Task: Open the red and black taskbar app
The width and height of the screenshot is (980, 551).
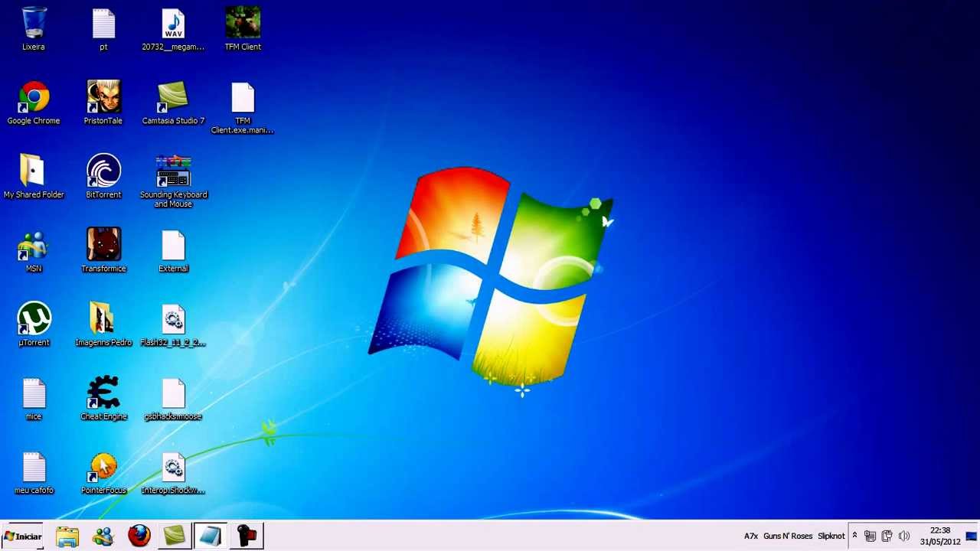Action: point(247,536)
